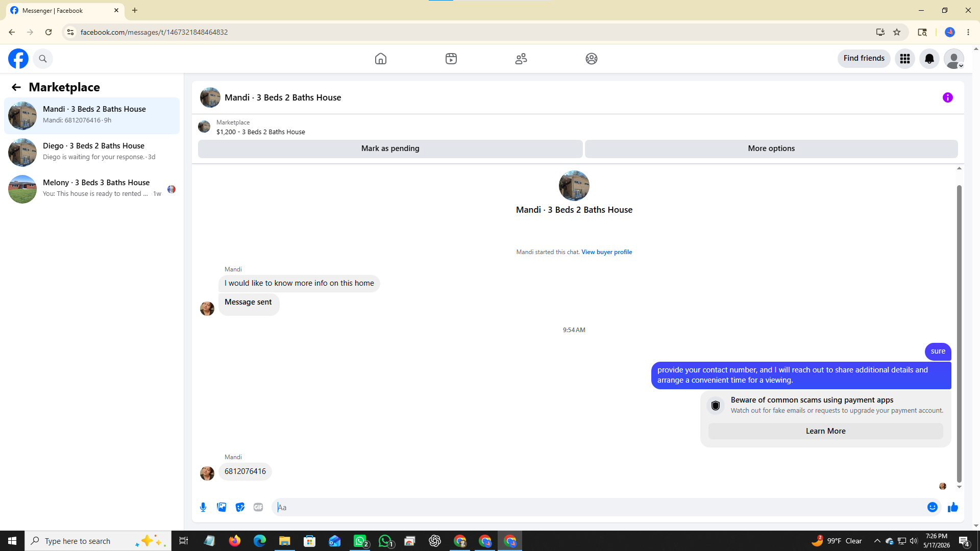
Task: Open Chrome's three-dot menu
Action: pyautogui.click(x=968, y=32)
